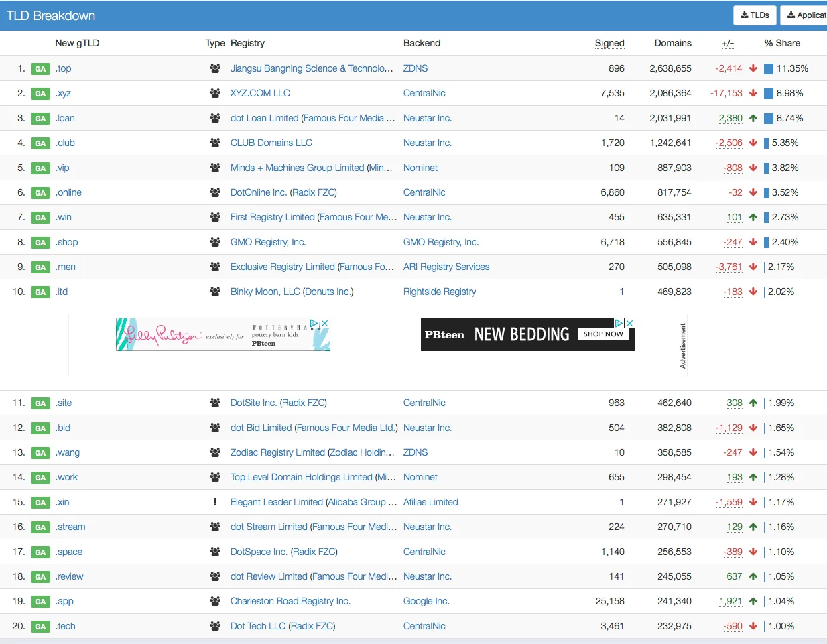Open Charleston Road Registry Inc. link

[x=290, y=601]
